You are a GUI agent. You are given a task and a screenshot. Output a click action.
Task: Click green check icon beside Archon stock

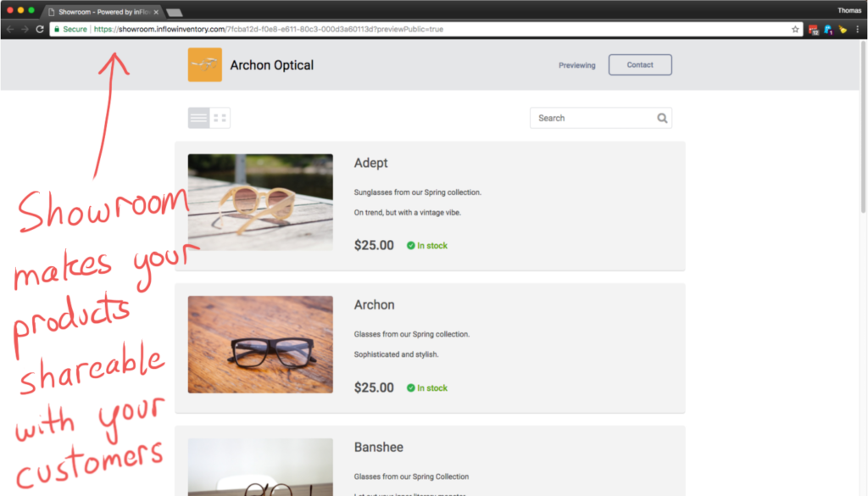click(x=411, y=388)
